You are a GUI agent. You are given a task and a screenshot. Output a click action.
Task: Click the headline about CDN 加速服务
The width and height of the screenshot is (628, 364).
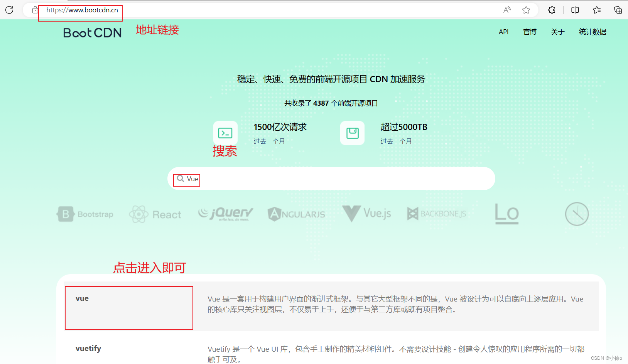[x=331, y=79]
